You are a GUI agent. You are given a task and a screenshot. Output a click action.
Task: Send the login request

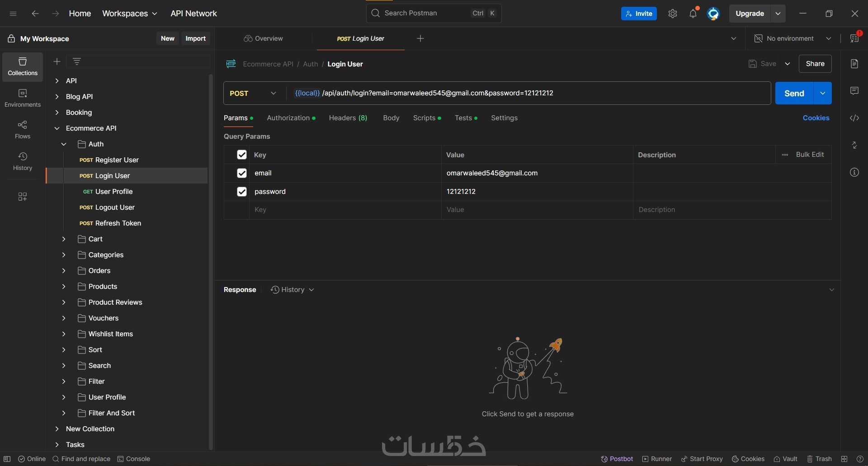(x=794, y=93)
